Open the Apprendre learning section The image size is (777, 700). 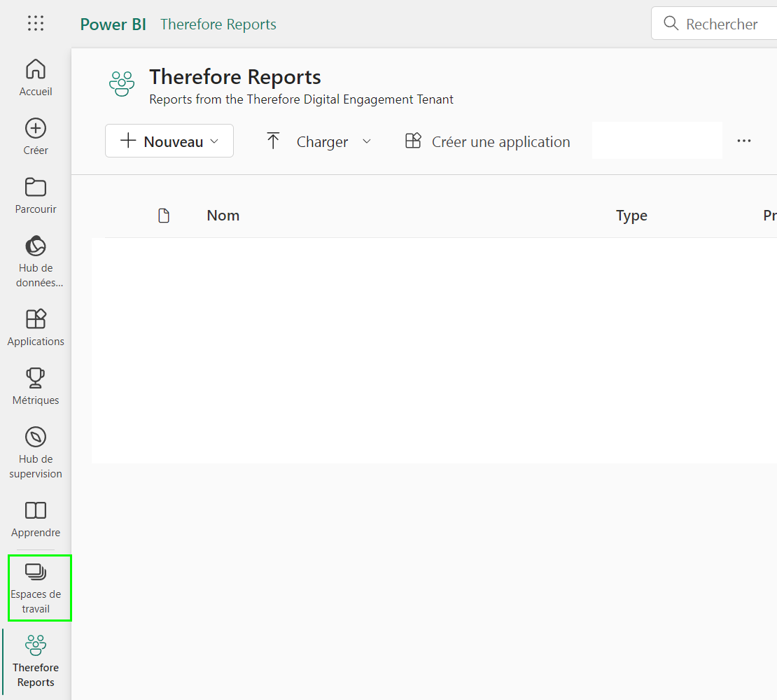click(x=35, y=518)
